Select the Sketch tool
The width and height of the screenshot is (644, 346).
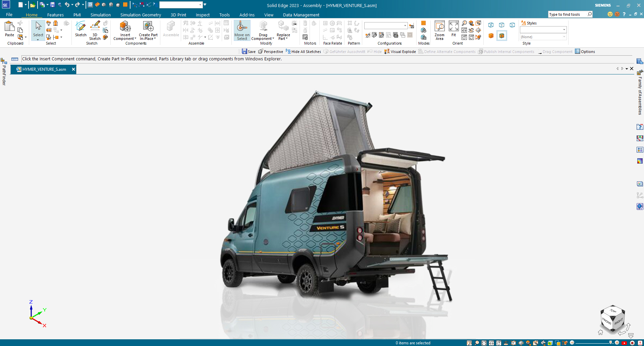tap(80, 30)
